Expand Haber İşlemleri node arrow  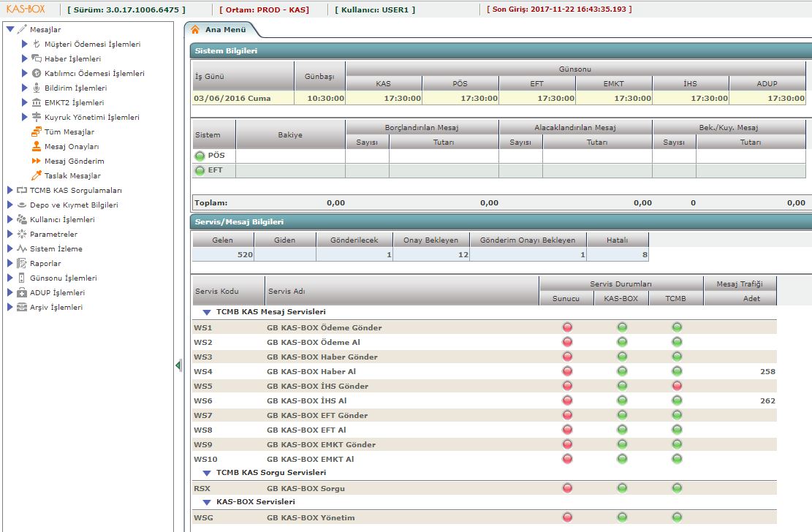tap(24, 58)
